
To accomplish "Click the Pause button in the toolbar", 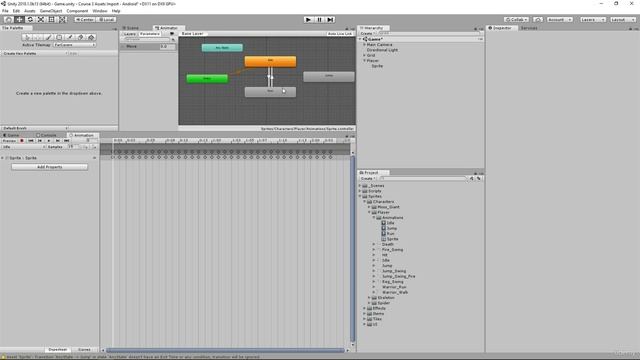I will click(x=320, y=20).
